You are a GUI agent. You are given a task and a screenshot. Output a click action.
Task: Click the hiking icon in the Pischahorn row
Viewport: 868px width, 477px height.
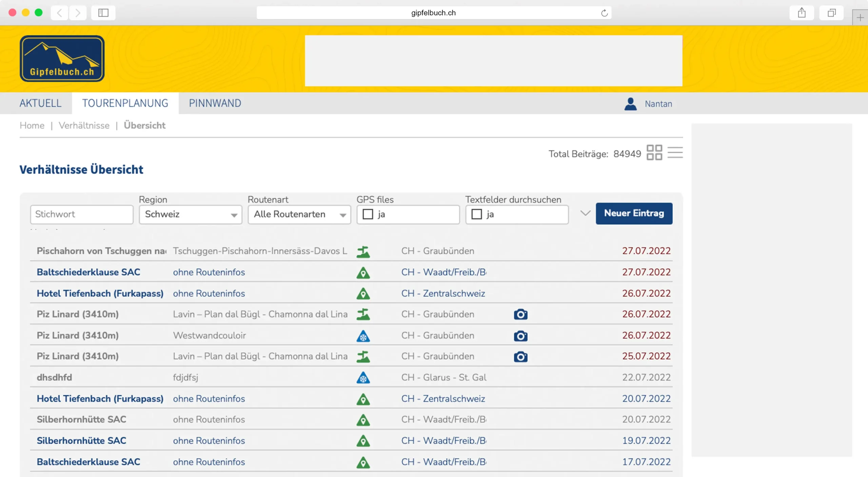pos(363,251)
